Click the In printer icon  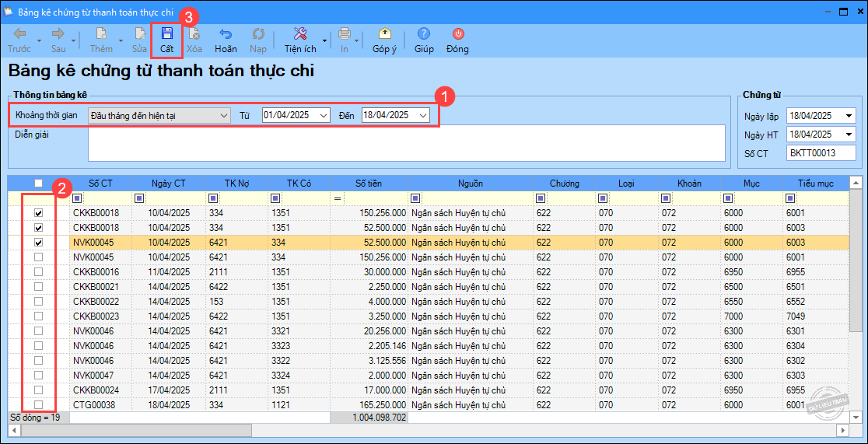click(345, 34)
